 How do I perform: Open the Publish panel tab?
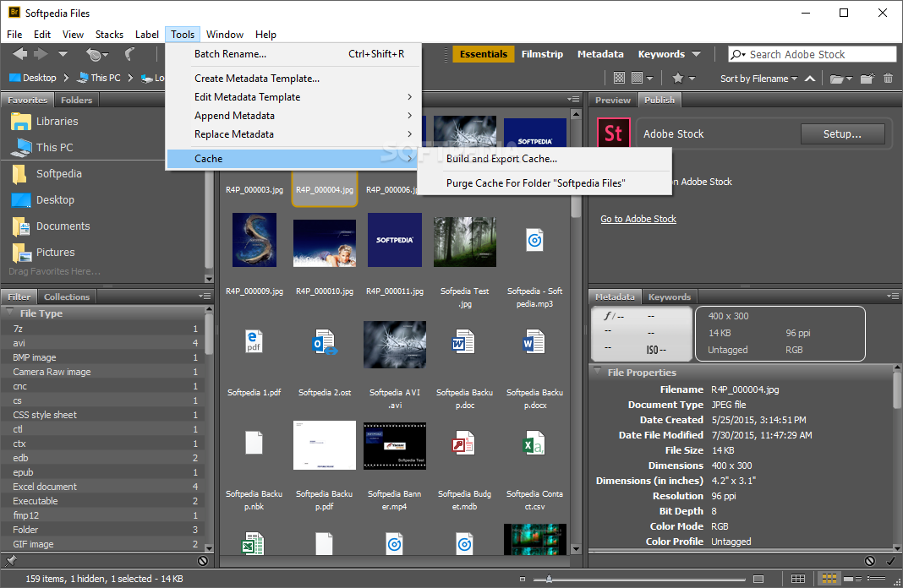click(x=659, y=100)
